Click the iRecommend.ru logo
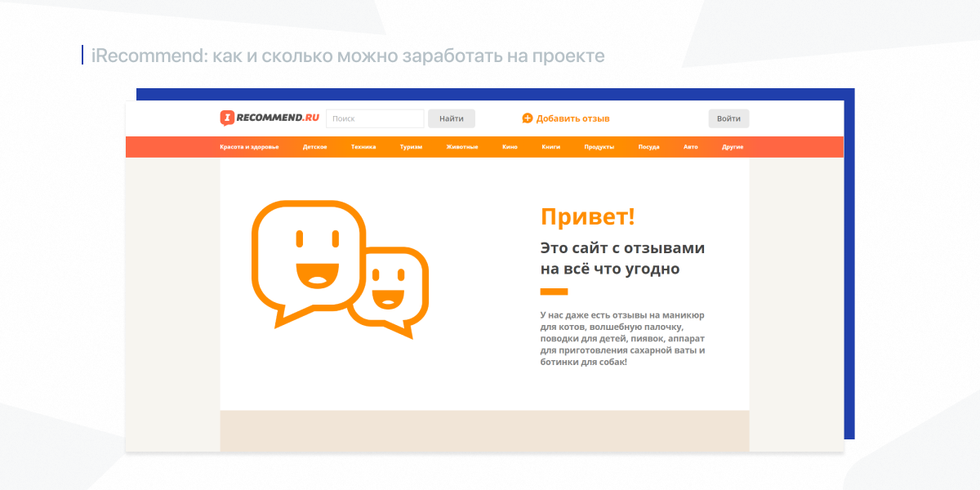The height and width of the screenshot is (490, 980). coord(269,118)
